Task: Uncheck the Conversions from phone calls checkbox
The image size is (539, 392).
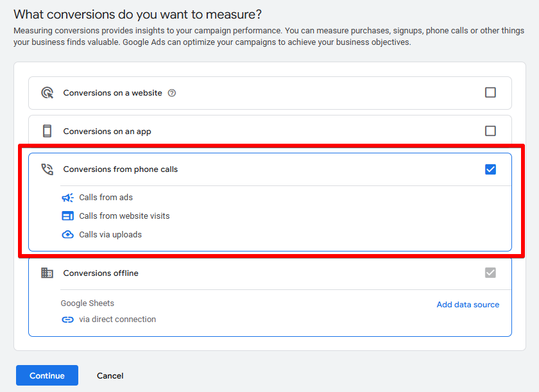Action: [x=490, y=169]
